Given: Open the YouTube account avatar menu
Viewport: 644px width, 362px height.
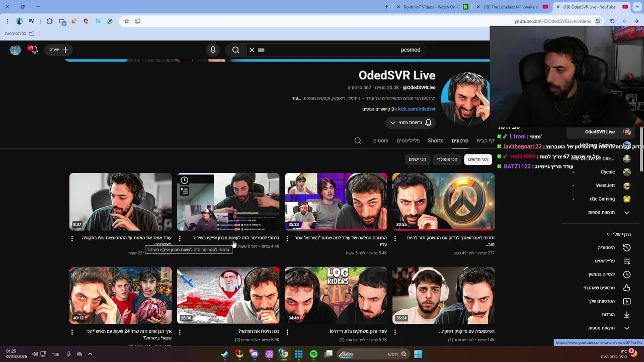Looking at the screenshot, I should point(15,49).
